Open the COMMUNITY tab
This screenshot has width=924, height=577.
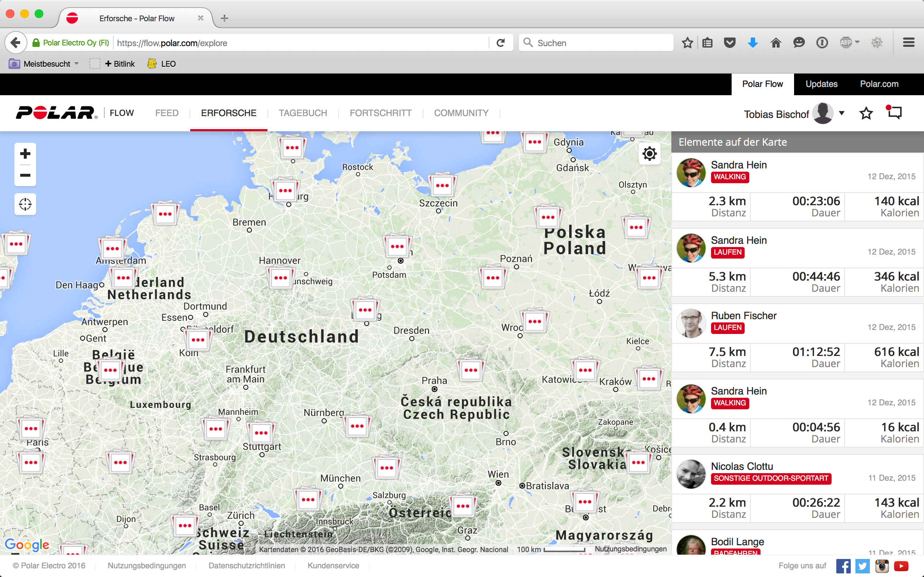(461, 113)
